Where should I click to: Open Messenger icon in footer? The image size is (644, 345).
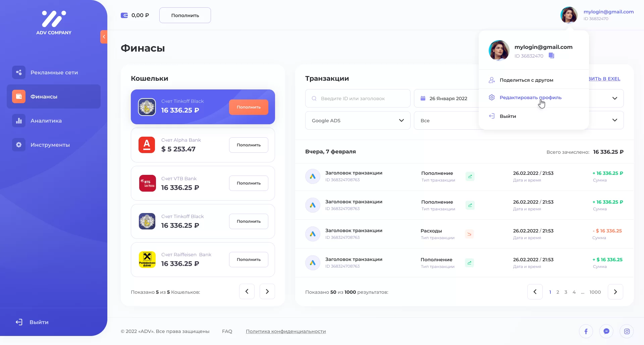[x=606, y=331]
